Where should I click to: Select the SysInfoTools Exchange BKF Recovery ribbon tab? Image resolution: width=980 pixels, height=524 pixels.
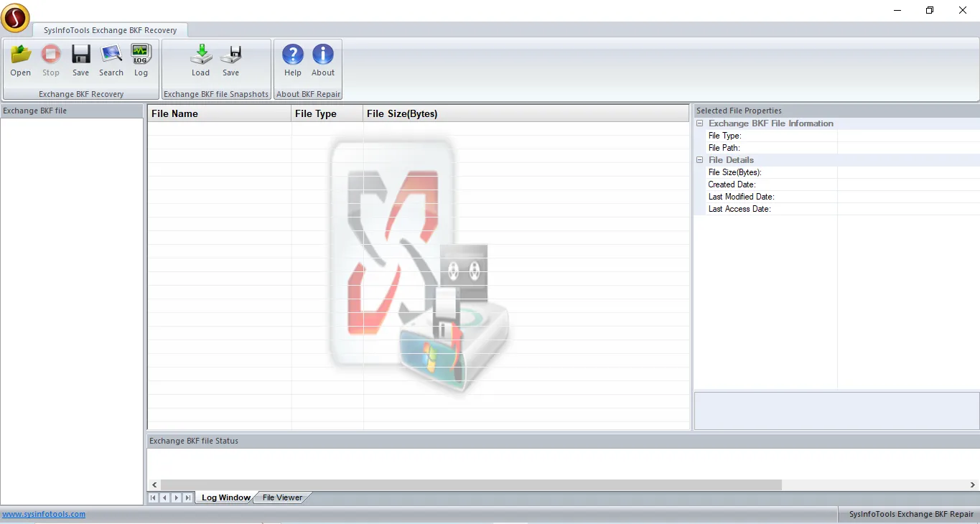pos(111,30)
